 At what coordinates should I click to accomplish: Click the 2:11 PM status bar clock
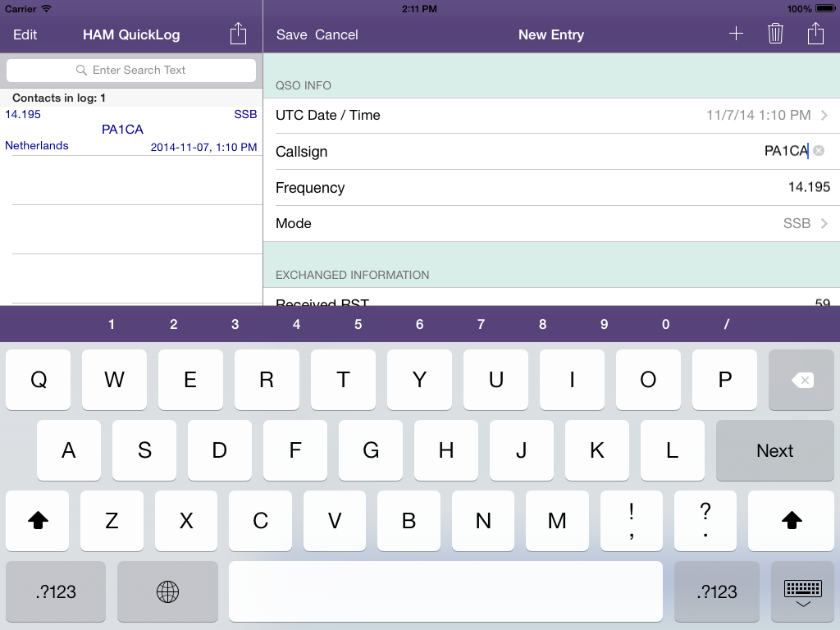tap(419, 8)
